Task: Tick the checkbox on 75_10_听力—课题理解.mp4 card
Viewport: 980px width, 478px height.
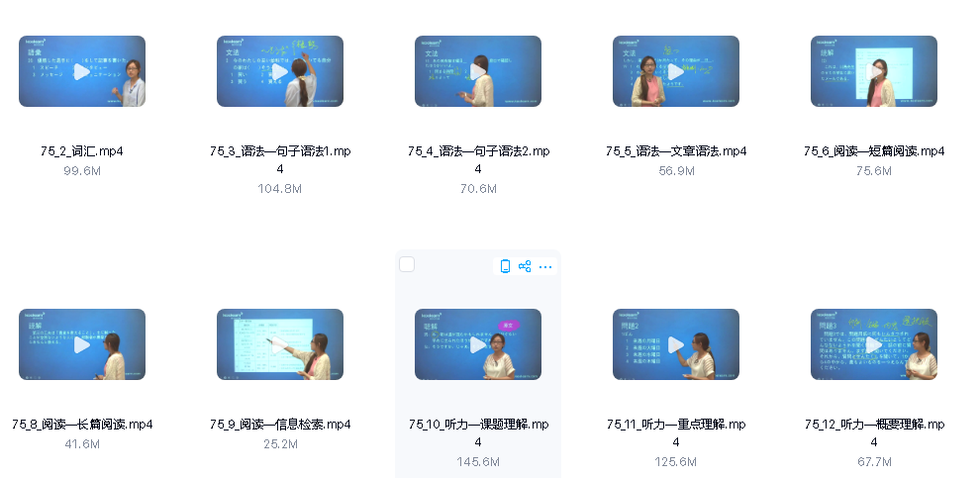Action: 407,265
